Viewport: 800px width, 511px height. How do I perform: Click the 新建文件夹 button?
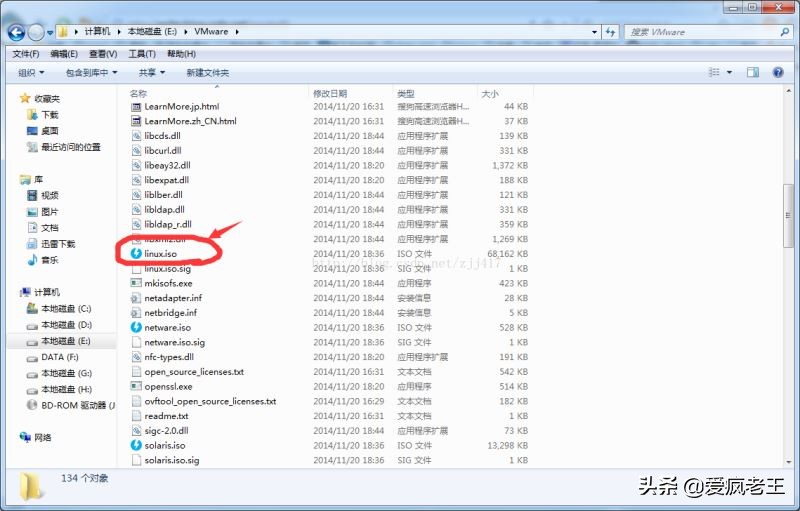tap(208, 73)
